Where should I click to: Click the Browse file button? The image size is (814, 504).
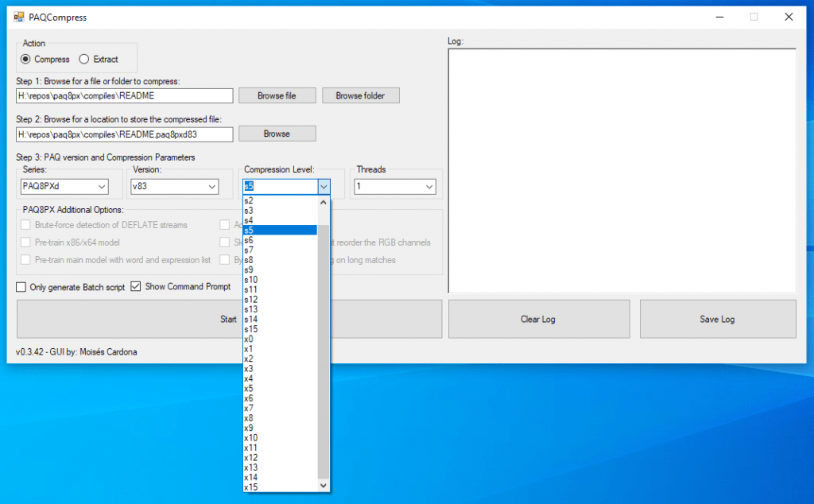[x=277, y=95]
